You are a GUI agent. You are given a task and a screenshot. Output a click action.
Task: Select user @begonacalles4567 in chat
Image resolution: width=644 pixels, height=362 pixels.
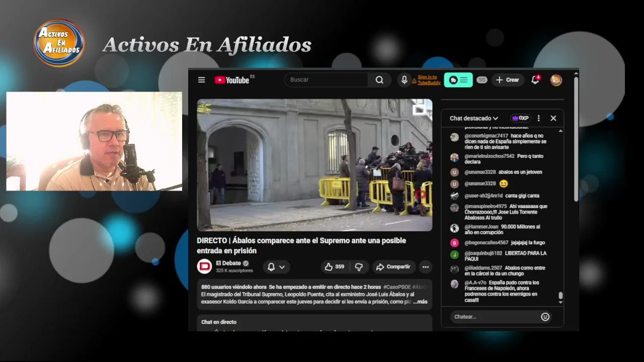[486, 243]
